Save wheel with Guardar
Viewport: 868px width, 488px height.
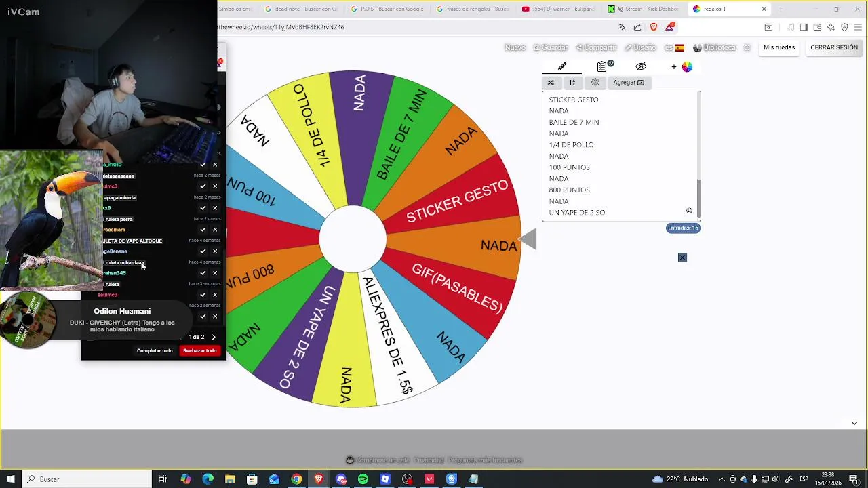pos(550,47)
